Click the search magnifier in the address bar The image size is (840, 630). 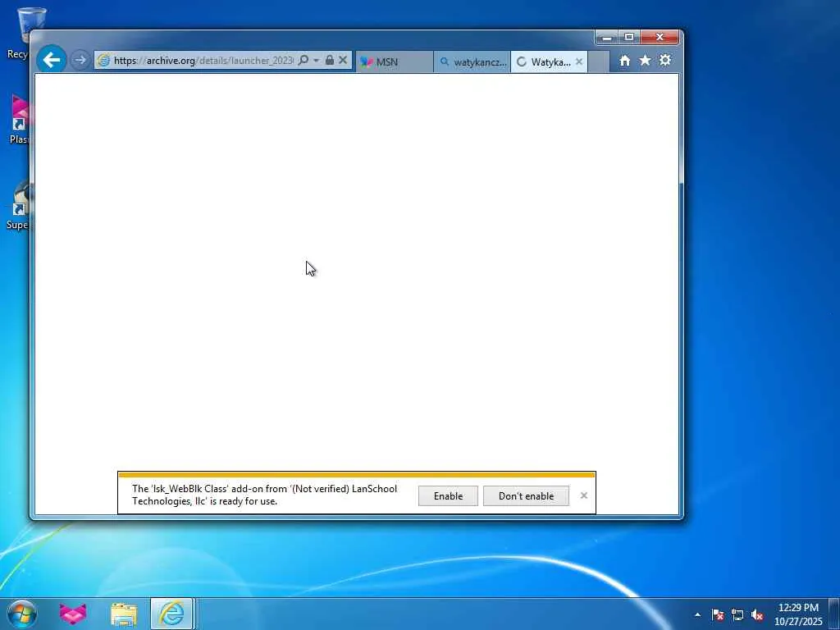[x=304, y=60]
